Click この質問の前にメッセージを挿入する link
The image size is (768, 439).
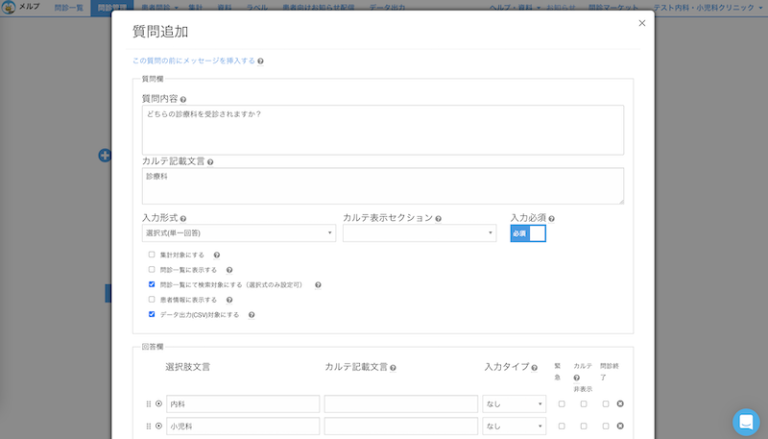point(193,61)
